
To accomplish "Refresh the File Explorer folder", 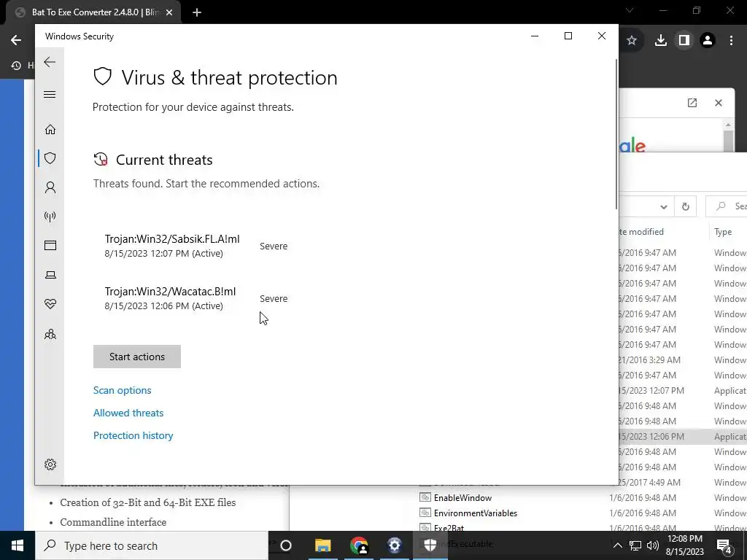I will [x=686, y=206].
